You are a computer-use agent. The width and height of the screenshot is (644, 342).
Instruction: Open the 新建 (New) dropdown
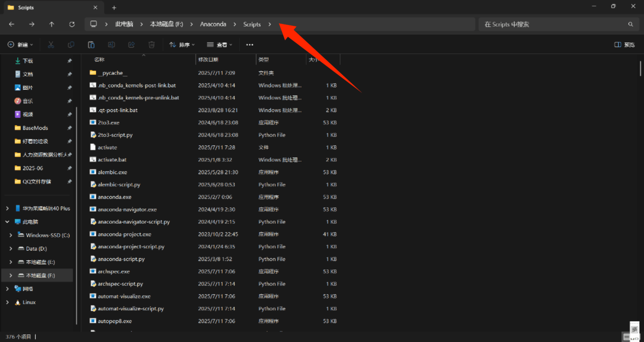point(20,45)
